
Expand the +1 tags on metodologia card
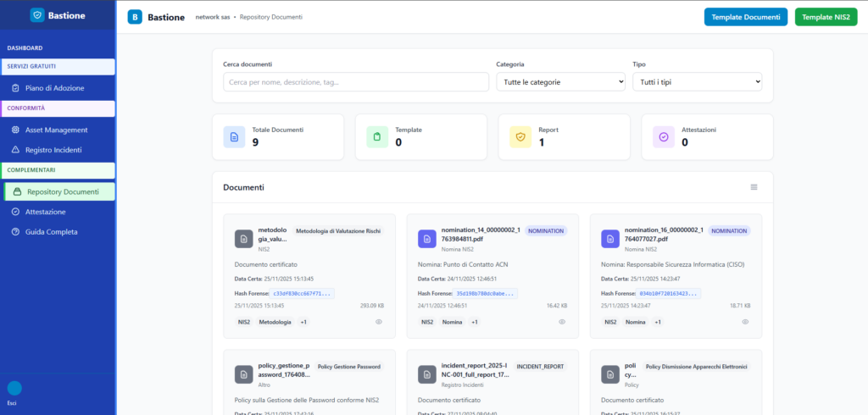point(303,322)
